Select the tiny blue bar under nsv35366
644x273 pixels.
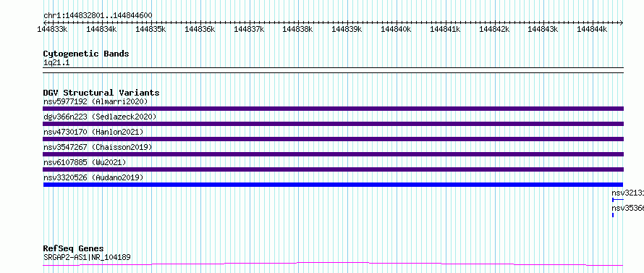[613, 215]
